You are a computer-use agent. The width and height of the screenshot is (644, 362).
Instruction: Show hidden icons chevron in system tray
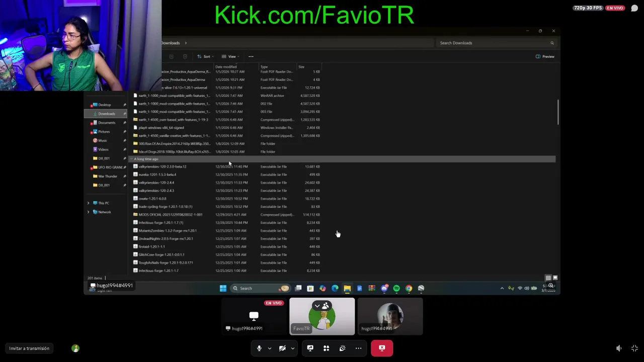click(502, 288)
